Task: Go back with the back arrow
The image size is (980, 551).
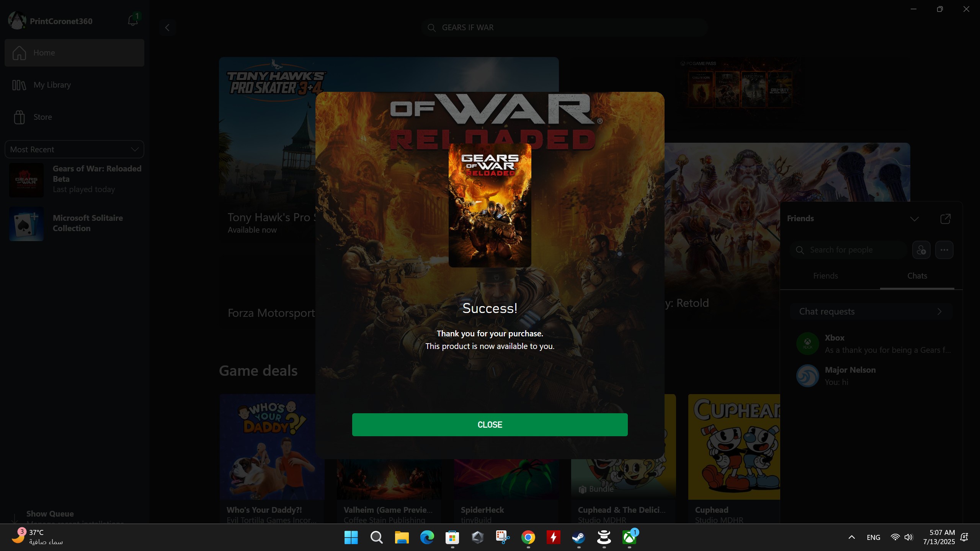Action: point(167,28)
